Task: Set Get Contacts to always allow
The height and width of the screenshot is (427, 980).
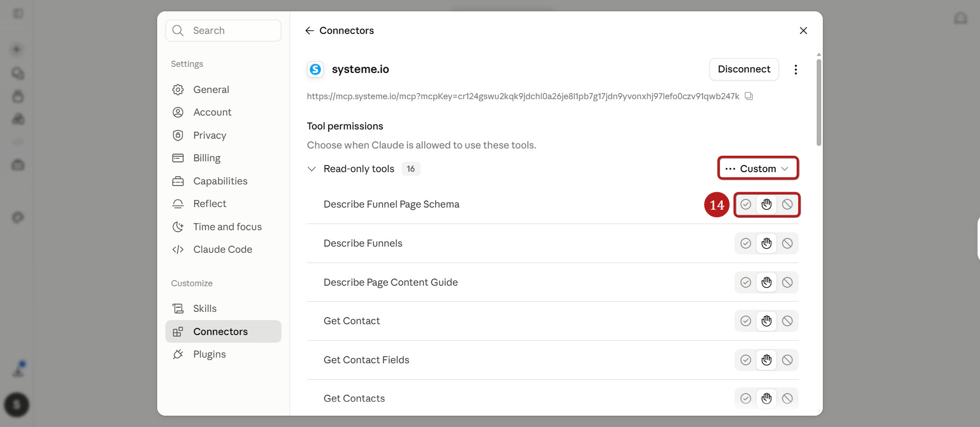Action: (746, 399)
